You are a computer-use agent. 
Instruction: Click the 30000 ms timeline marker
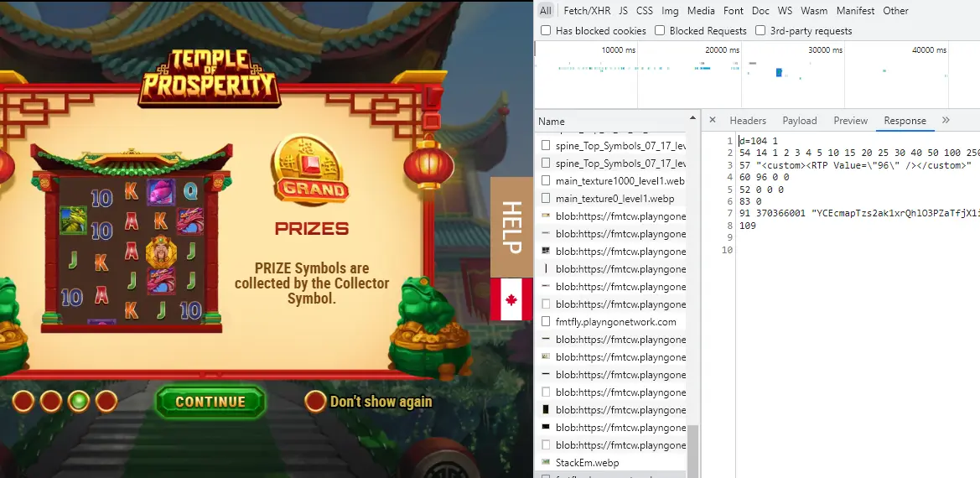coord(825,50)
